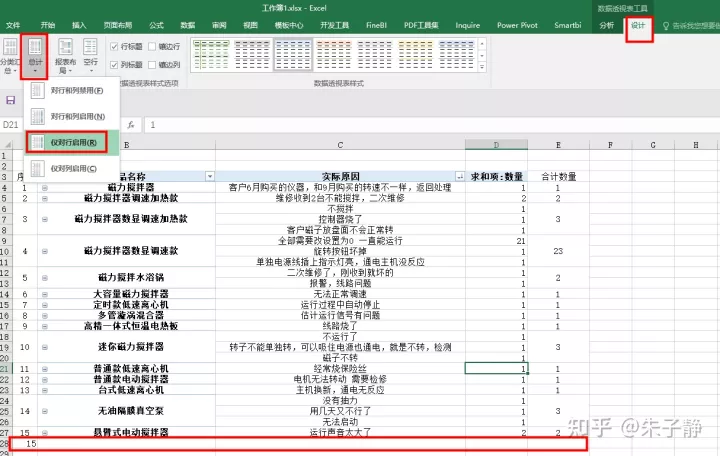Image resolution: width=720 pixels, height=456 pixels.
Task: Select the yellow pivot table style
Action: 416,55
